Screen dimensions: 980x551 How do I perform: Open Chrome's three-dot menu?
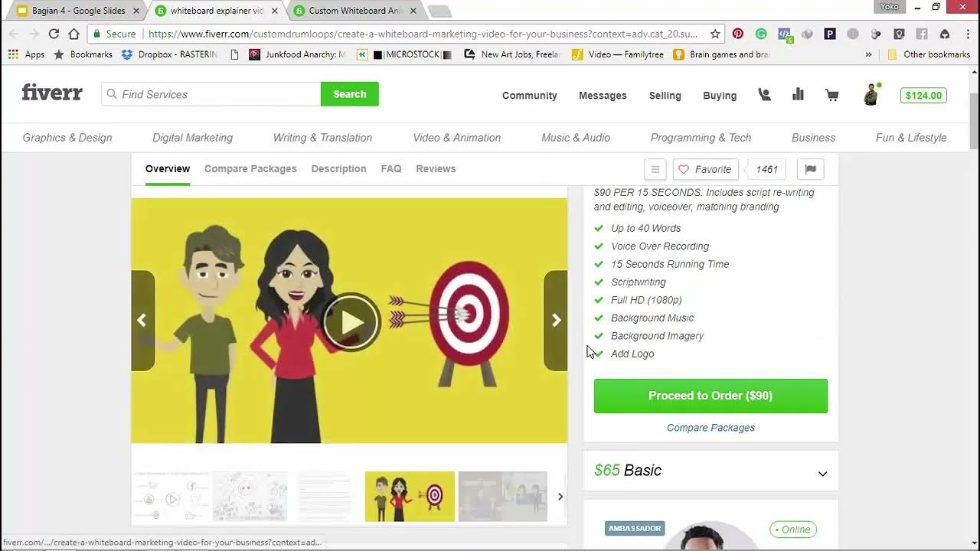966,34
